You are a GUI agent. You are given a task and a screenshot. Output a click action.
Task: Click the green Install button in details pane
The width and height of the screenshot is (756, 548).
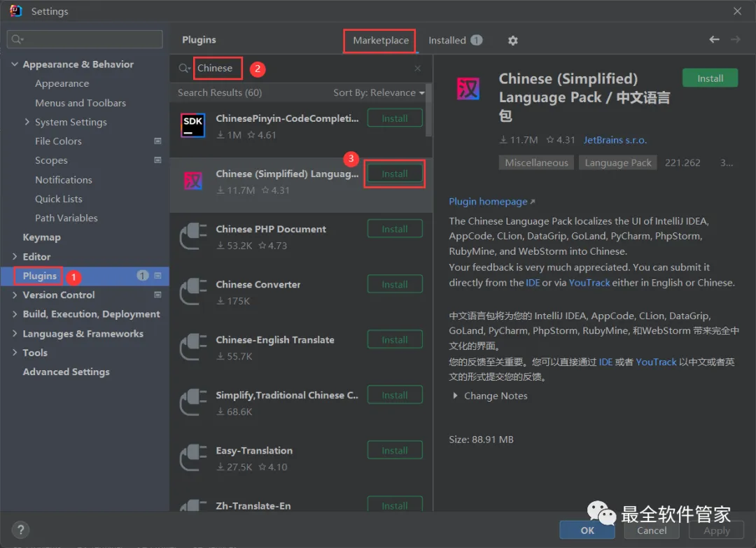point(710,78)
